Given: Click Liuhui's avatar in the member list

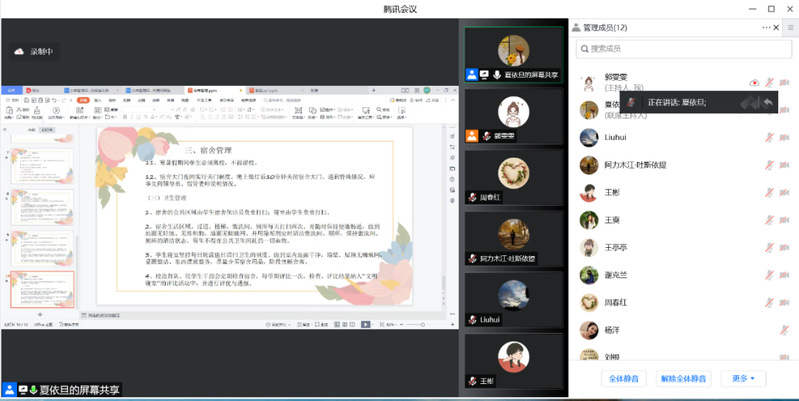Looking at the screenshot, I should 590,138.
